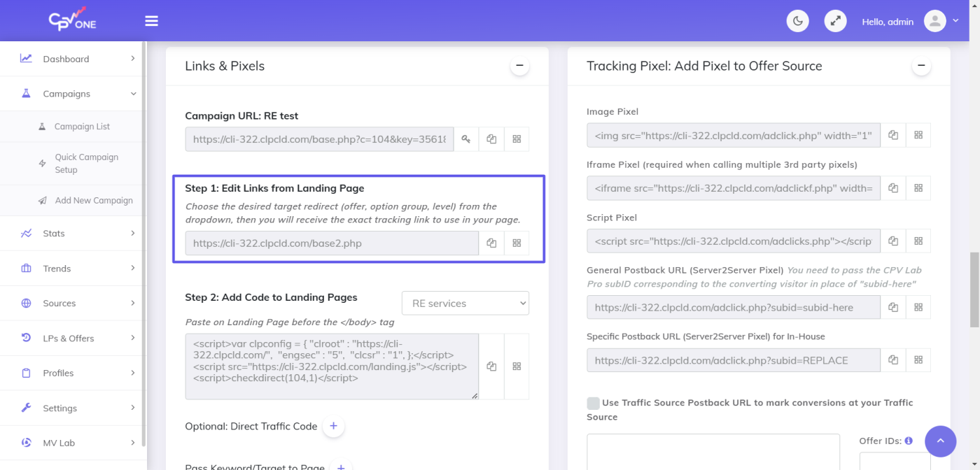Click the LPs & Offers history icon
Screen dimensions: 980x470
coord(26,338)
